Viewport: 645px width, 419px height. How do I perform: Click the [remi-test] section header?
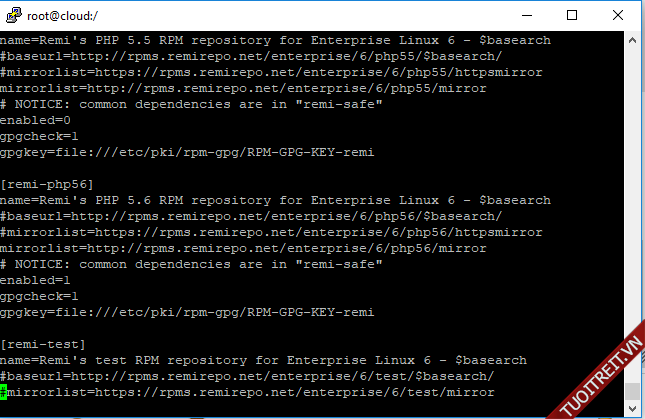point(43,344)
